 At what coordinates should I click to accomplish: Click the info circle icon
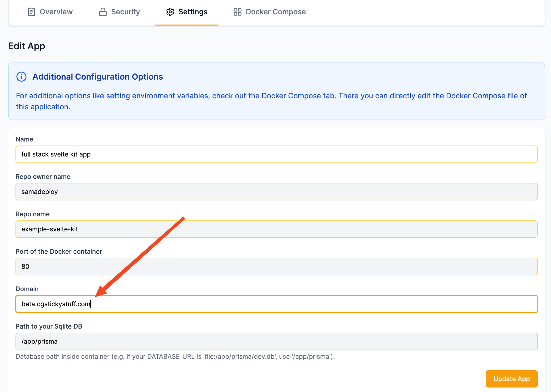pos(21,77)
